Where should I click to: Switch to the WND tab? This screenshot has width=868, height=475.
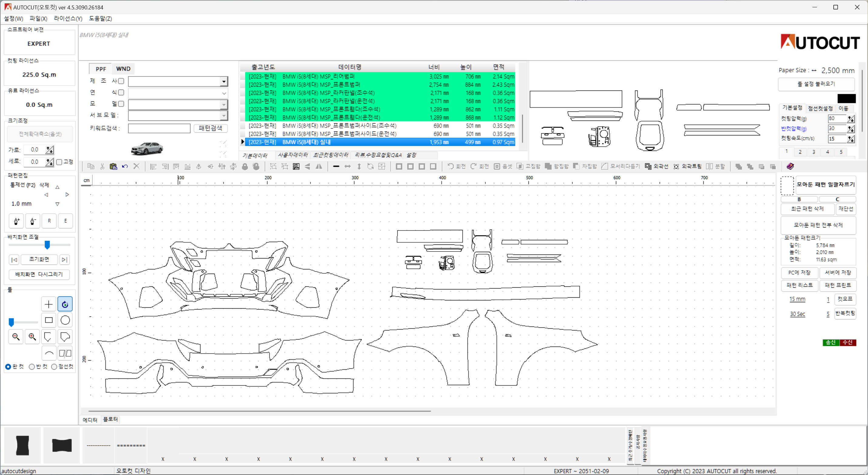point(123,69)
